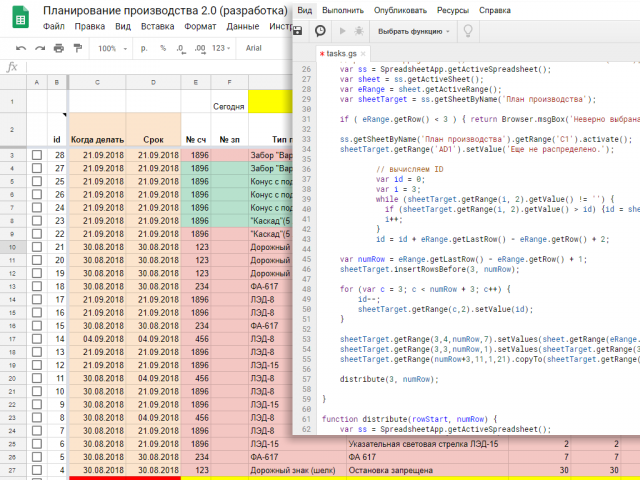Toggle the checkbox for id 21 row
The width and height of the screenshot is (640, 480).
coord(37,247)
